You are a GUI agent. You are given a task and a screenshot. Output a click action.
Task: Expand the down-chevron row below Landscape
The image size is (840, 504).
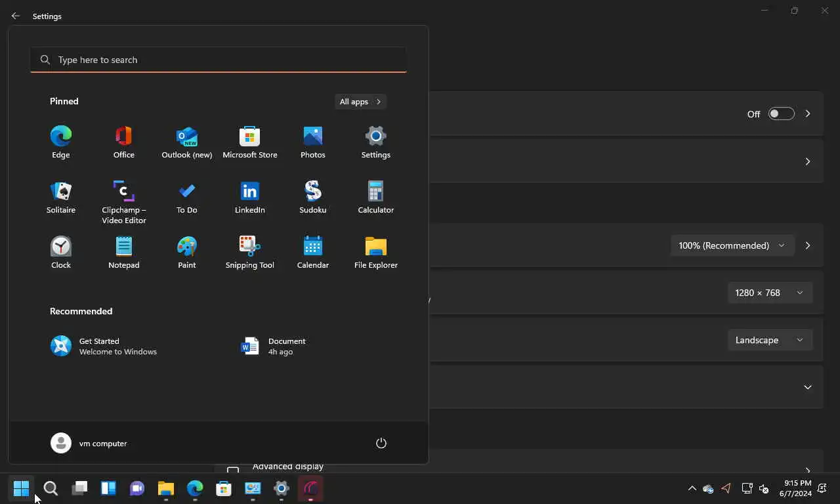(808, 387)
